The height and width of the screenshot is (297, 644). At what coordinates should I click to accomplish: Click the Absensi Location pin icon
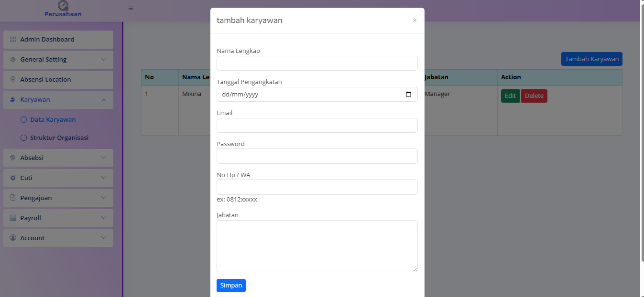pos(13,80)
